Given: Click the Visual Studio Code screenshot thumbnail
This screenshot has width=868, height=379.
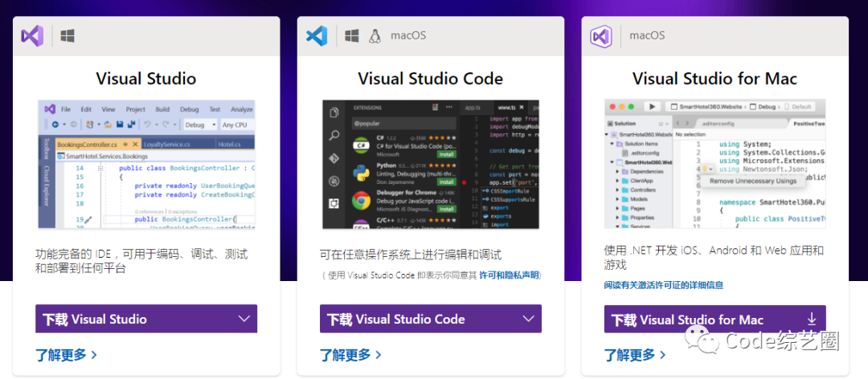Looking at the screenshot, I should [x=431, y=165].
